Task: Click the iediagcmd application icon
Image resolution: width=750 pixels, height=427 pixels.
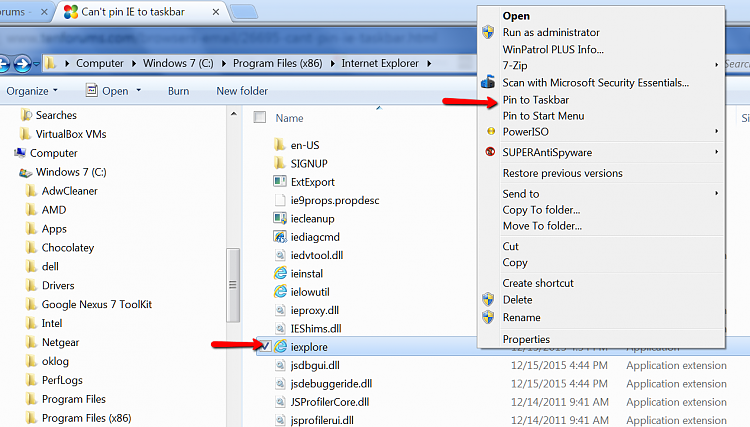Action: pyautogui.click(x=280, y=236)
